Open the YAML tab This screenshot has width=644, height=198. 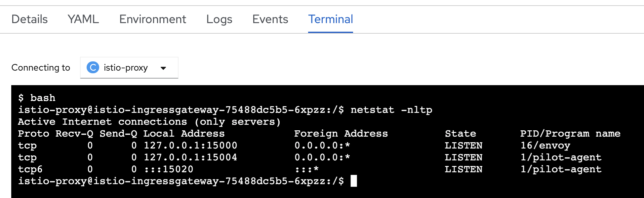[x=83, y=19]
